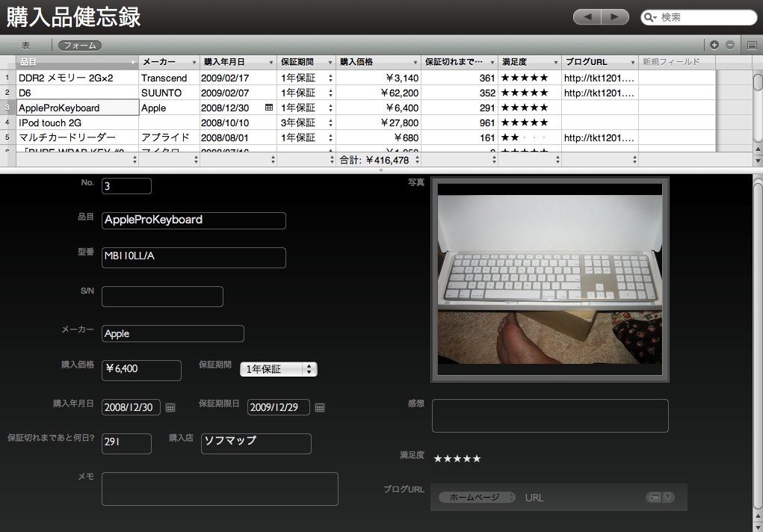This screenshot has height=532, width=763.
Task: Click the No. field showing 3
Action: point(126,186)
